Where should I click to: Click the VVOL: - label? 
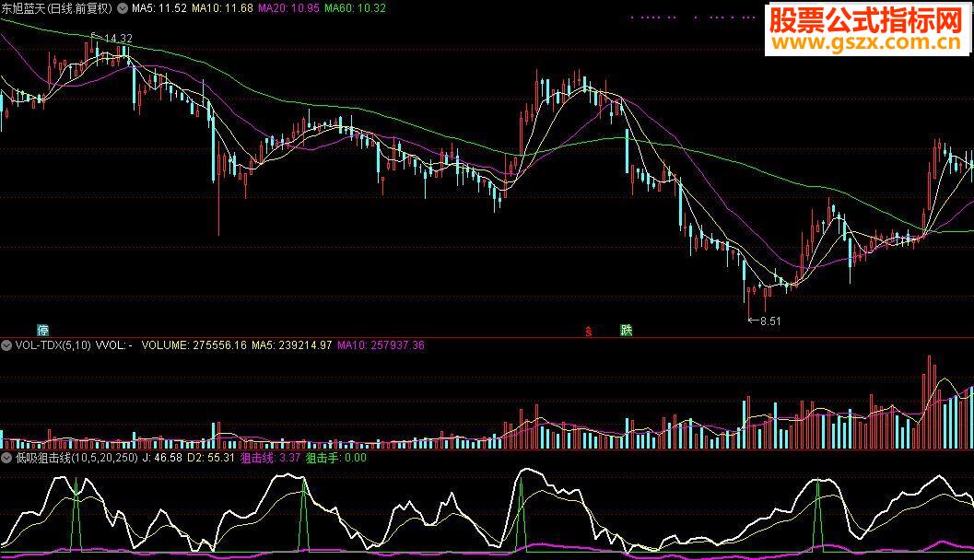pos(113,345)
